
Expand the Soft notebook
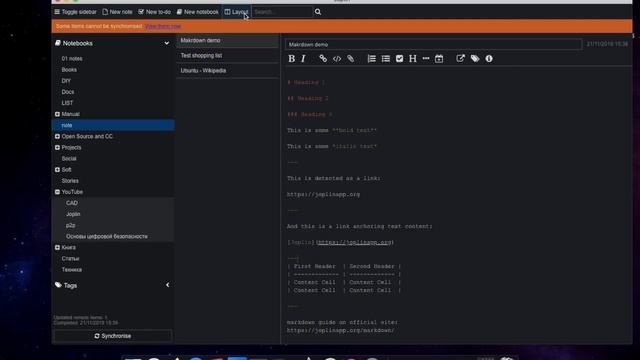click(57, 170)
